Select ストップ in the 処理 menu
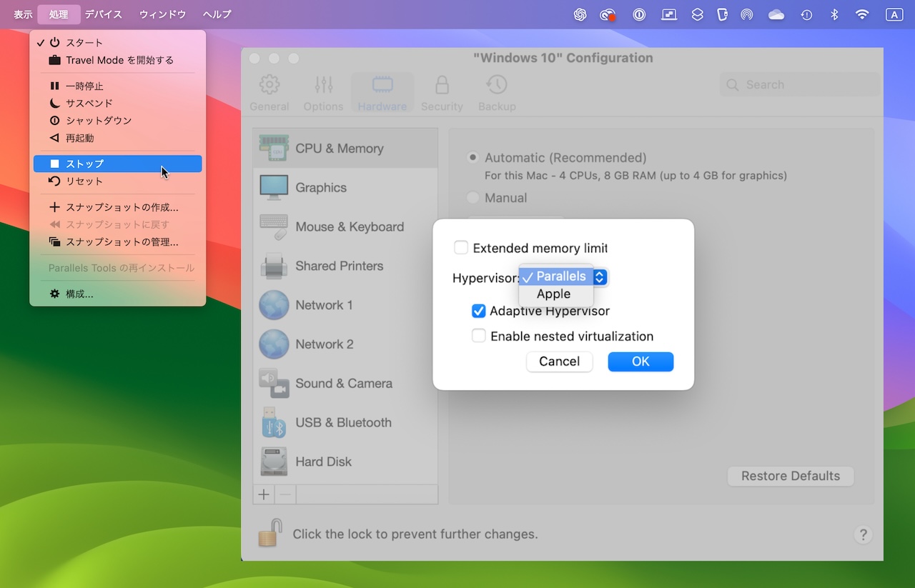The width and height of the screenshot is (915, 588). coord(118,164)
